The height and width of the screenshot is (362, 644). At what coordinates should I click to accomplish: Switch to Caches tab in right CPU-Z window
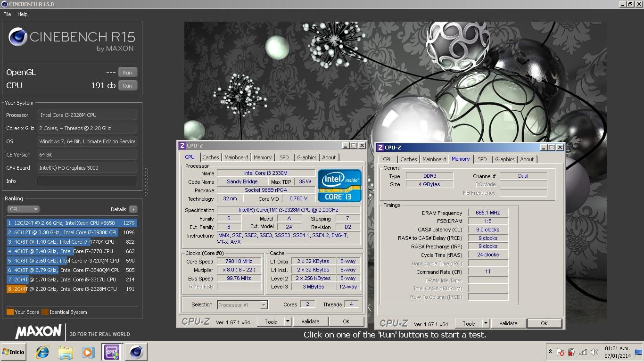click(409, 159)
